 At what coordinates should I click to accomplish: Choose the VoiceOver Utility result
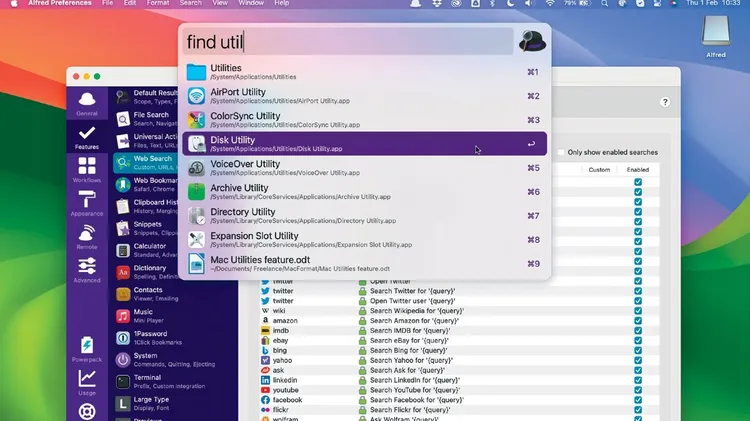[x=364, y=167]
